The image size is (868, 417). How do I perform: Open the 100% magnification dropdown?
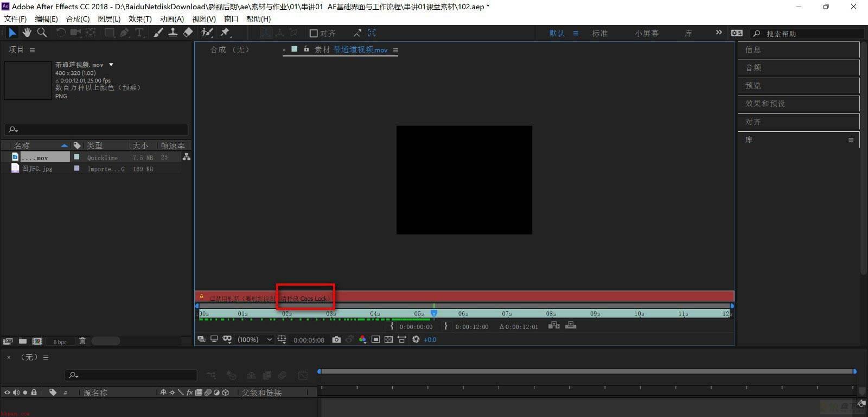point(254,339)
